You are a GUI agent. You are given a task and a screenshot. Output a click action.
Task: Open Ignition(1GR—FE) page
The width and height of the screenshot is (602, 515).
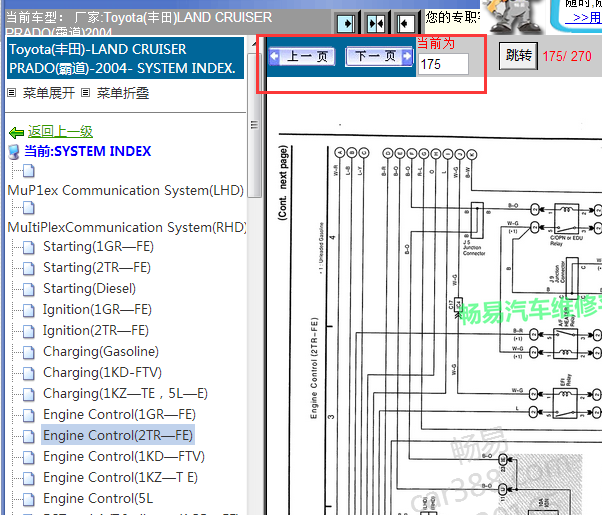pos(97,310)
